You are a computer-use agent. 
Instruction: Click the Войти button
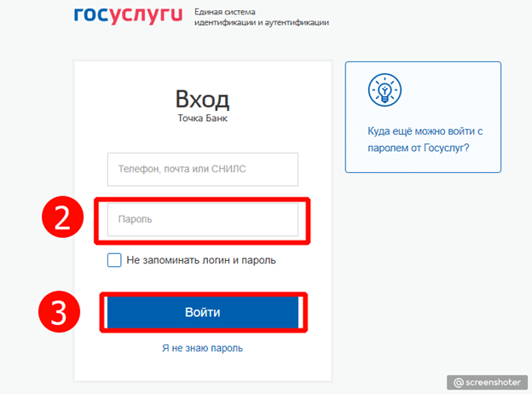203,312
